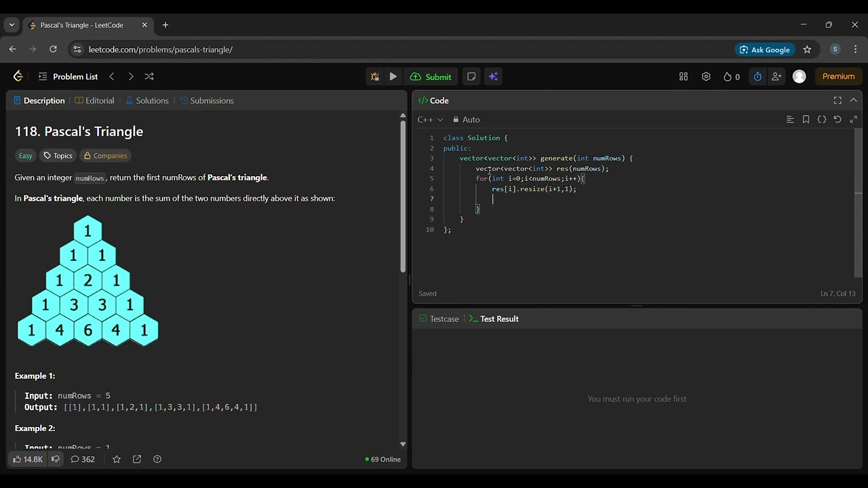Expand editor with the diagonal arrows icon

tap(854, 119)
